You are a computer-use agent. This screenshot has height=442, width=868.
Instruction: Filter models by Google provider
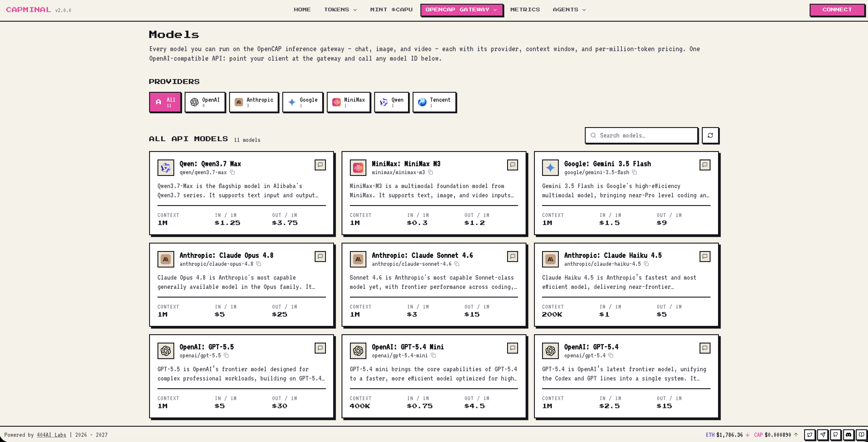pos(303,102)
